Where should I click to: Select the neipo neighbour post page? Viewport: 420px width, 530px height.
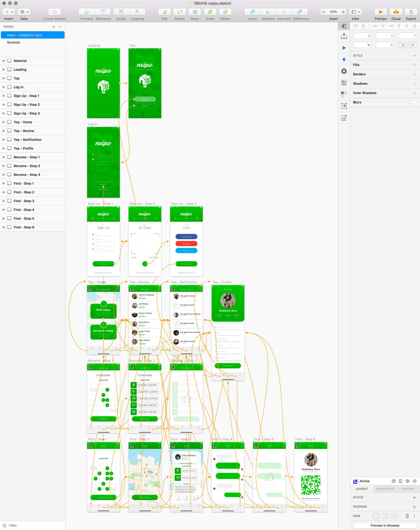pyautogui.click(x=32, y=35)
